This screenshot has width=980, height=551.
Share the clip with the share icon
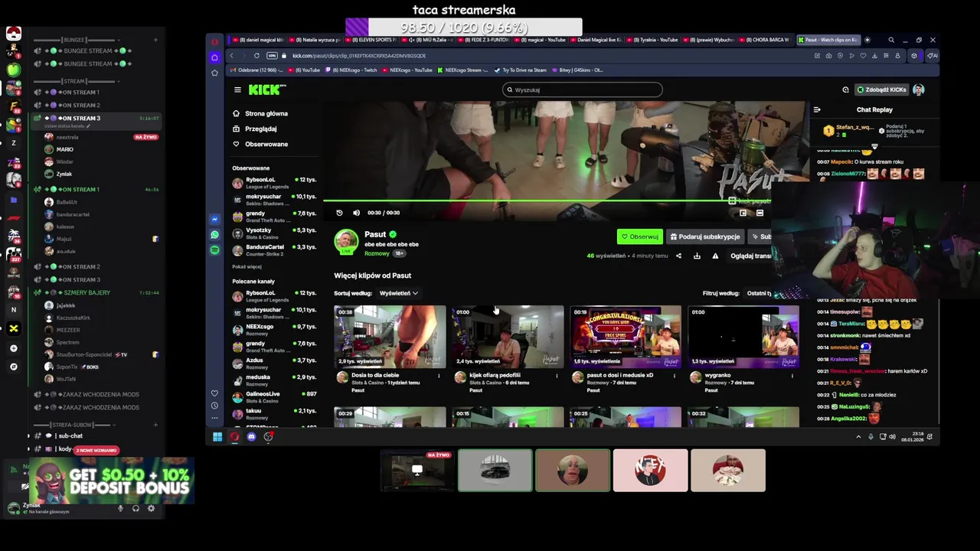[x=678, y=256]
